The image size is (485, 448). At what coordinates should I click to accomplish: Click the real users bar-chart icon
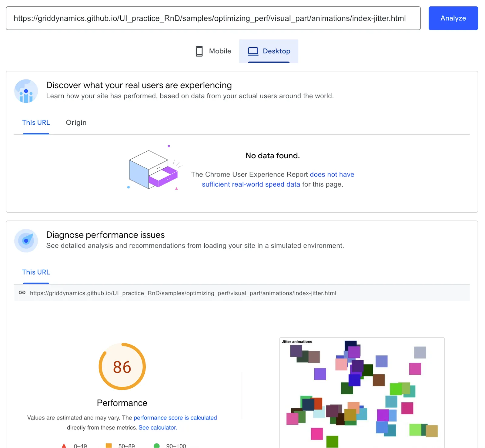tap(26, 91)
